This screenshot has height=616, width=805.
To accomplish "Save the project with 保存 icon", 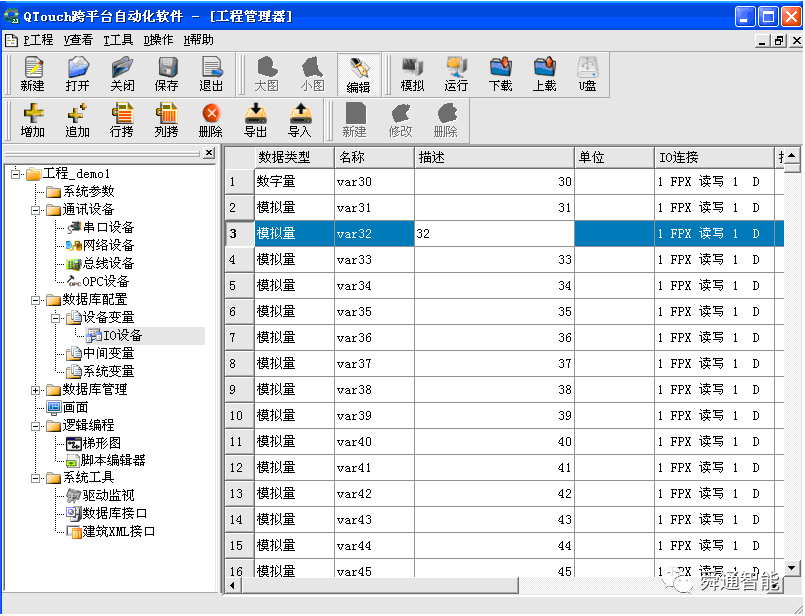I will pos(167,74).
